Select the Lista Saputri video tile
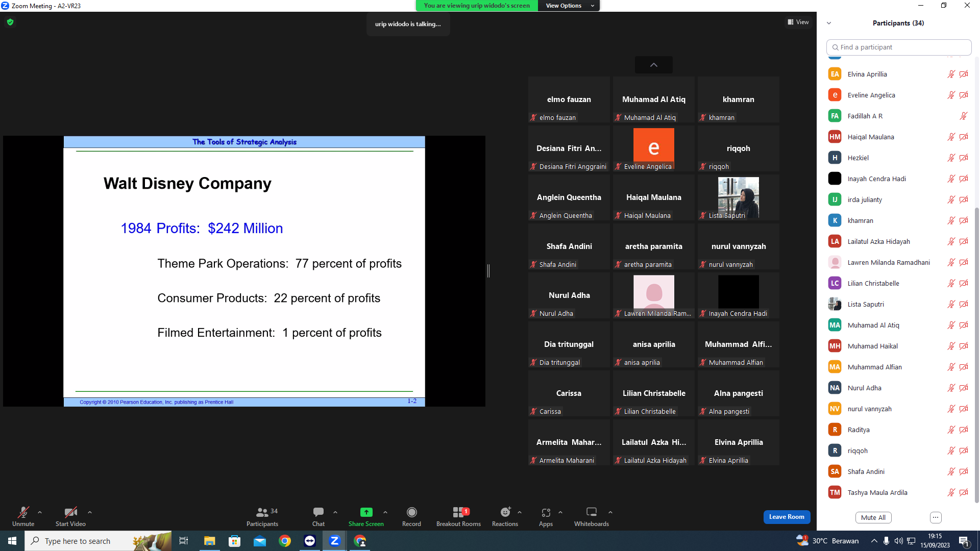The height and width of the screenshot is (551, 980). (739, 197)
